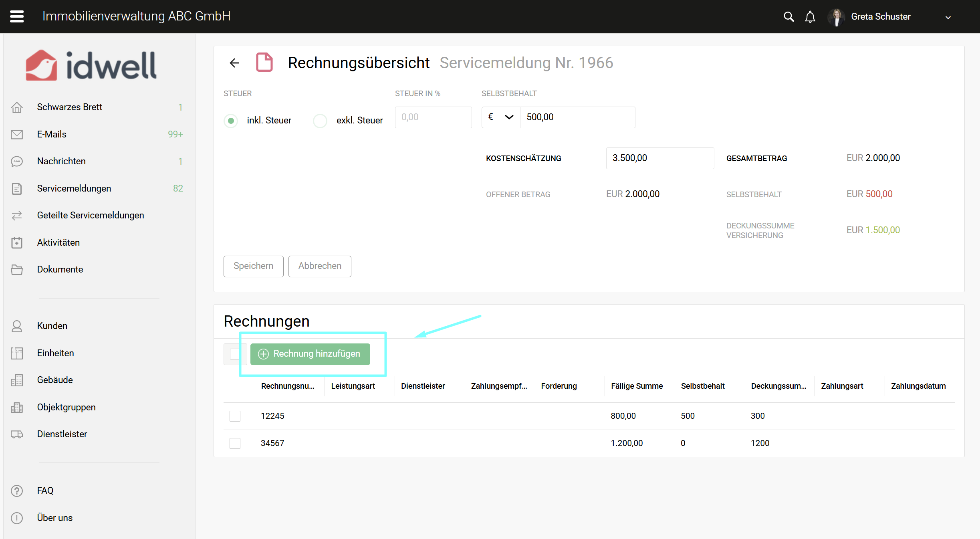Expand the Greta Schuster user menu
Viewport: 980px width, 539px height.
[x=948, y=17]
